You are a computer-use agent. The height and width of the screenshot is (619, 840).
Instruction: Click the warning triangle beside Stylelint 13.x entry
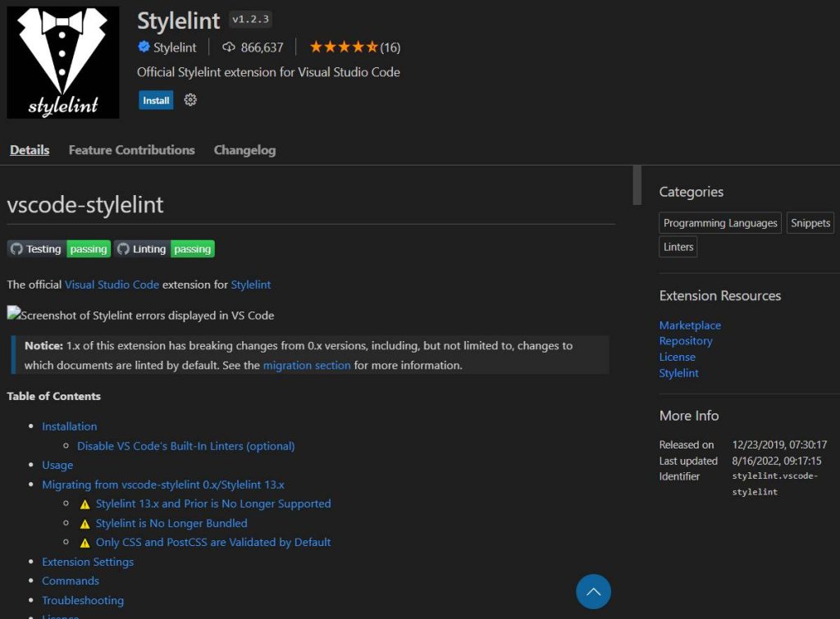[84, 503]
